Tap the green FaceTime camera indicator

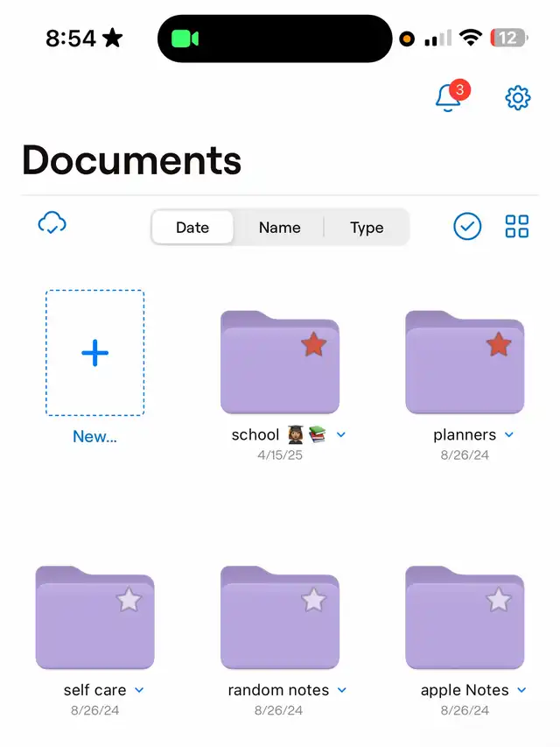pyautogui.click(x=185, y=39)
